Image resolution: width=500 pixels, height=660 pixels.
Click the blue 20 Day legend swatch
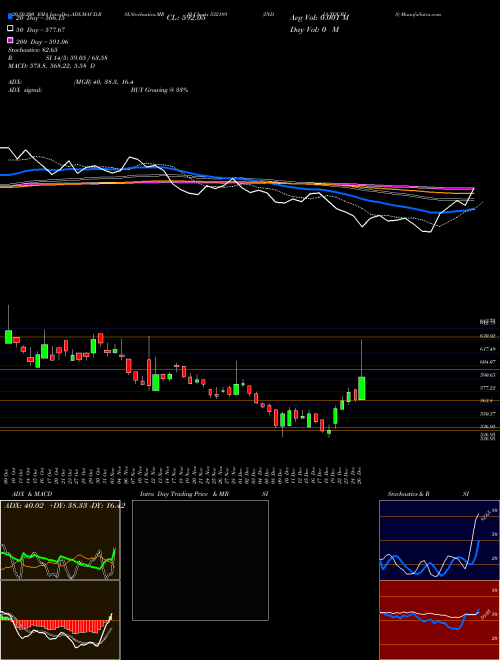[11, 17]
